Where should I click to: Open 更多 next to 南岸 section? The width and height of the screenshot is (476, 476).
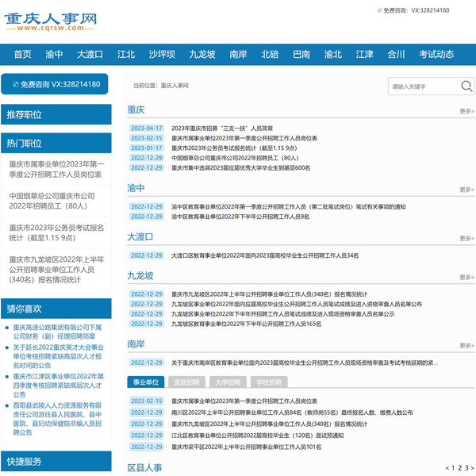pyautogui.click(x=466, y=347)
